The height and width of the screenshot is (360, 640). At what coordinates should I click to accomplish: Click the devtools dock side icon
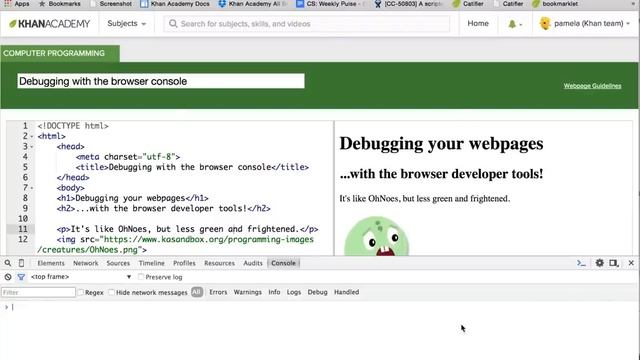pos(613,263)
